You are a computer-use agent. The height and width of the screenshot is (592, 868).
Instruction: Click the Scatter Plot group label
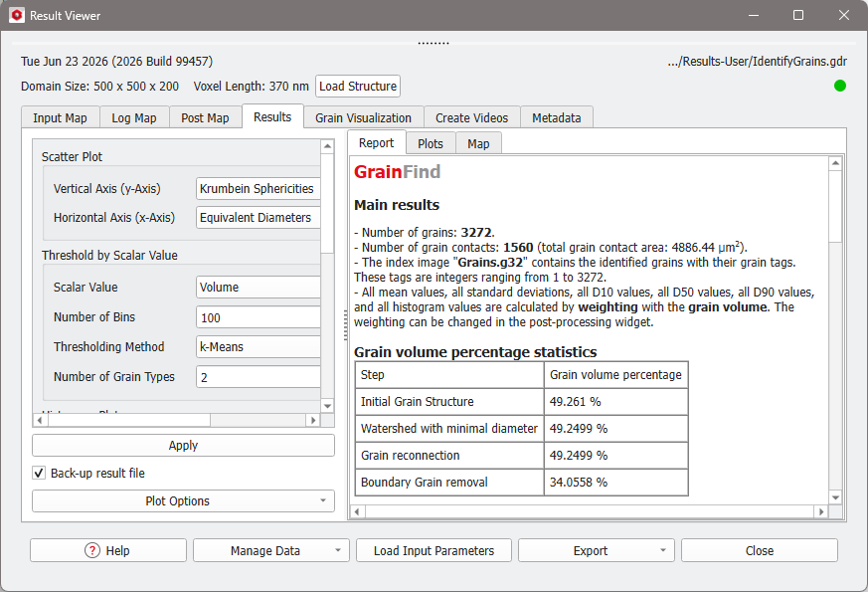coord(72,157)
